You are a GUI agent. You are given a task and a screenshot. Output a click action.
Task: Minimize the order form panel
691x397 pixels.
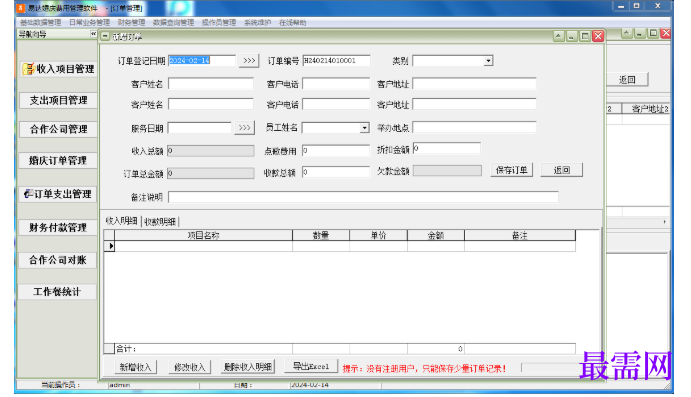[x=572, y=36]
